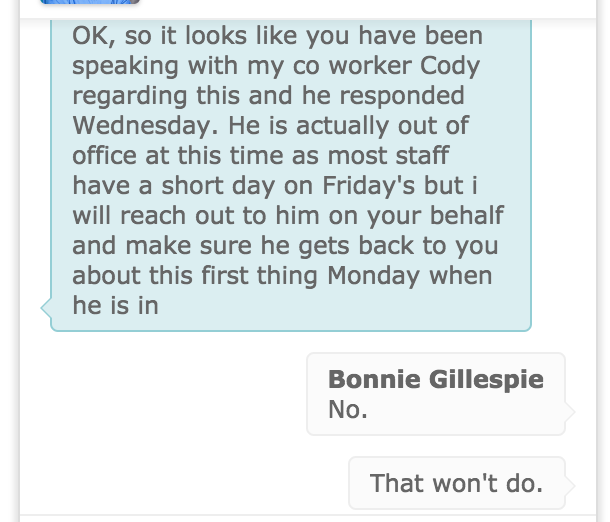Click the agent avatar thumbnail at top
610x522 pixels.
89,2
